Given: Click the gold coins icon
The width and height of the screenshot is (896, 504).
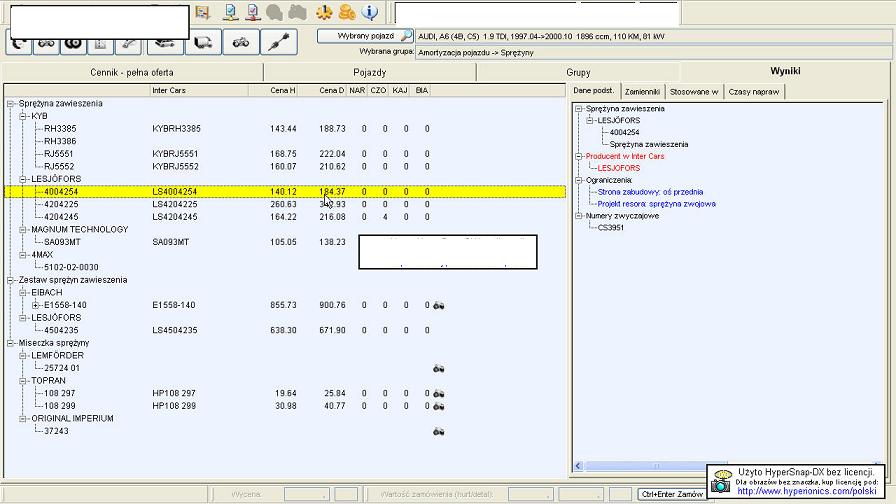Looking at the screenshot, I should pyautogui.click(x=347, y=11).
